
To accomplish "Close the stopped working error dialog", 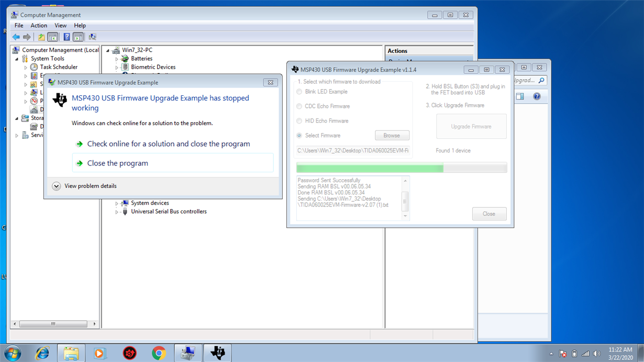I will pyautogui.click(x=270, y=82).
